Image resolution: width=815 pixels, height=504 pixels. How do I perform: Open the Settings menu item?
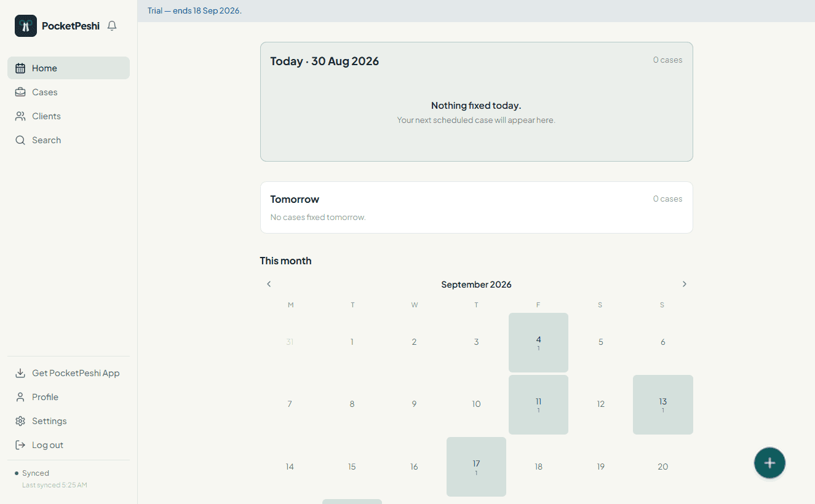(x=68, y=421)
